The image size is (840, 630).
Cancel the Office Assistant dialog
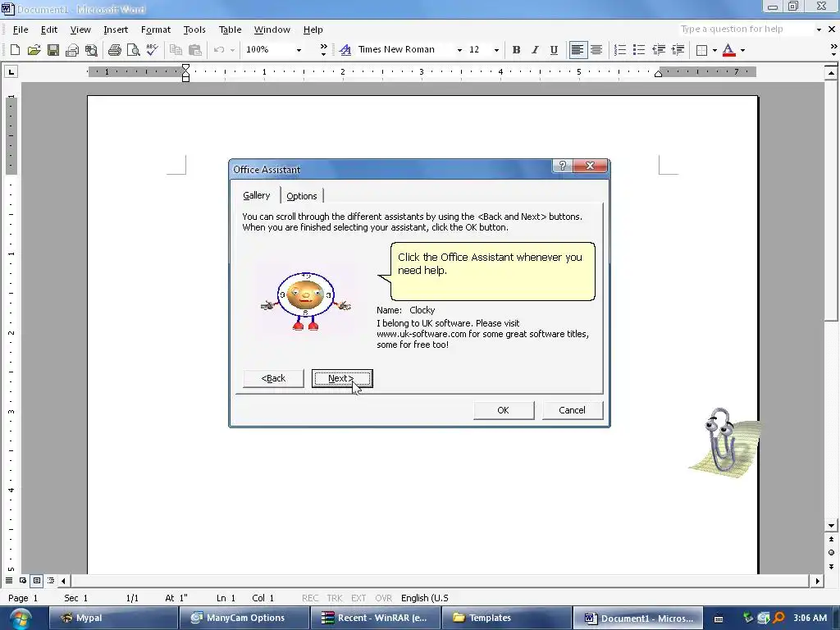(x=572, y=410)
